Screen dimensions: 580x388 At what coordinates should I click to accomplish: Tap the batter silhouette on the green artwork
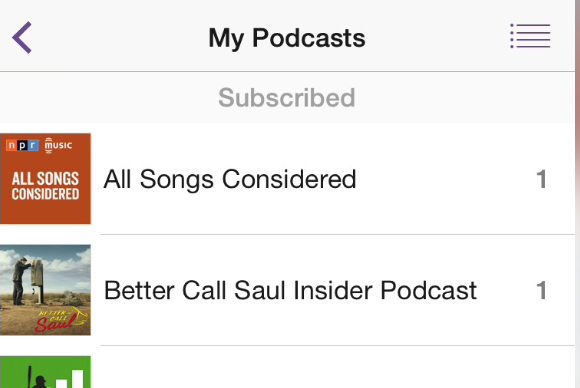pyautogui.click(x=37, y=377)
